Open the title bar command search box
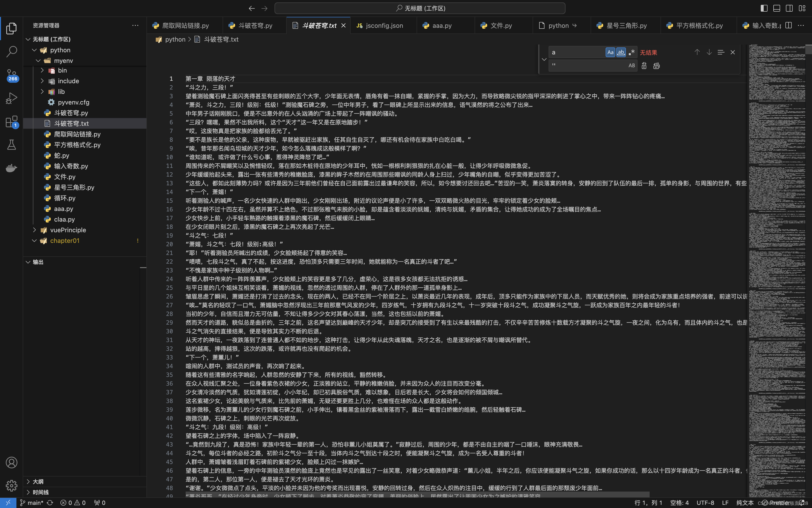The height and width of the screenshot is (508, 812). tap(420, 8)
